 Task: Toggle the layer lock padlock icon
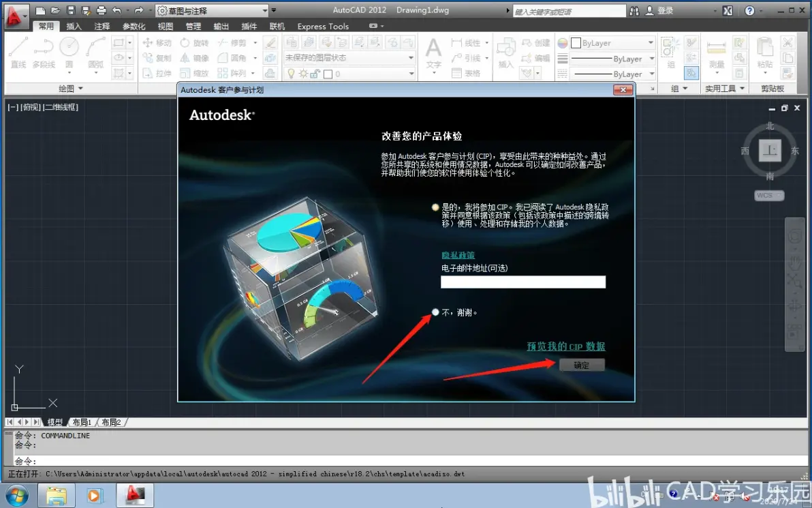tap(315, 74)
